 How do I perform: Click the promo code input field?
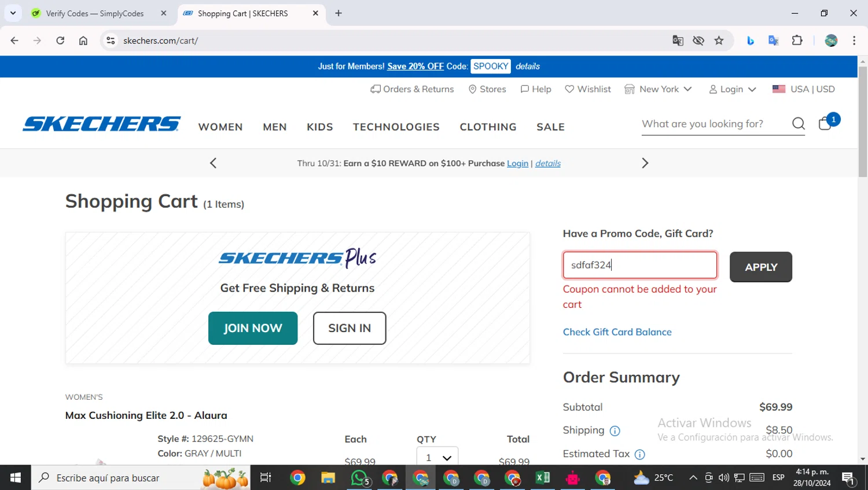tap(640, 265)
